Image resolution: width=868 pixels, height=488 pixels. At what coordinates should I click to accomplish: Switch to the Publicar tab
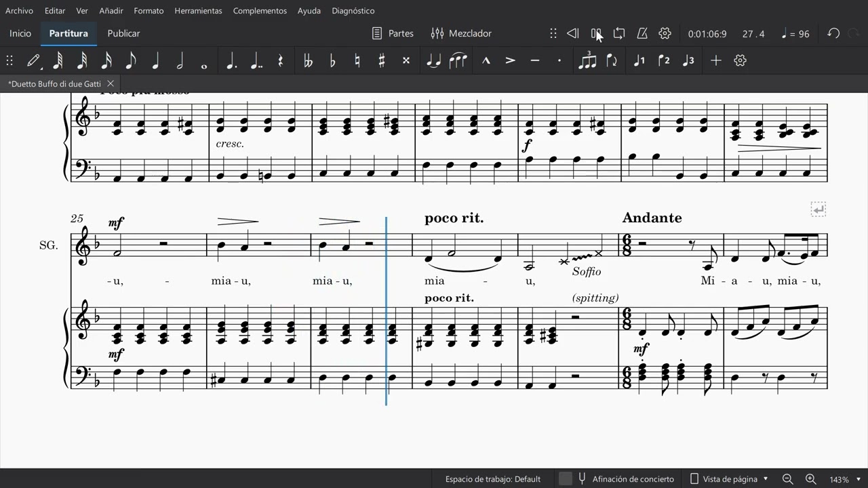pos(123,33)
